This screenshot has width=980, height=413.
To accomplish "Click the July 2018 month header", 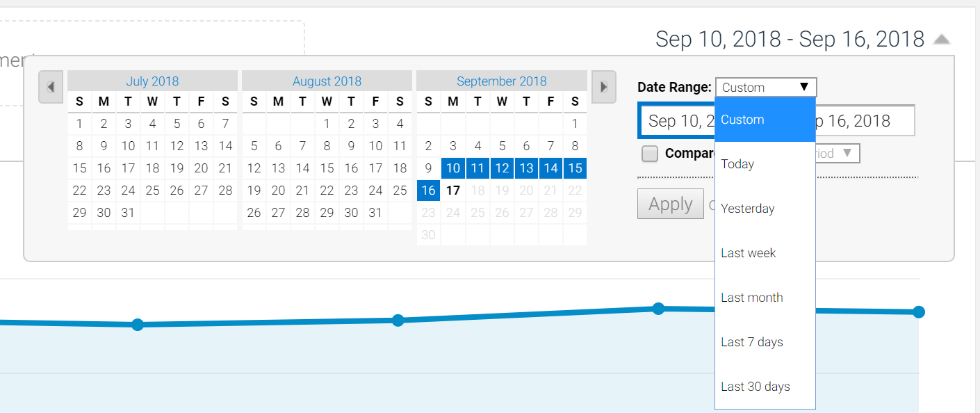I will click(x=152, y=81).
